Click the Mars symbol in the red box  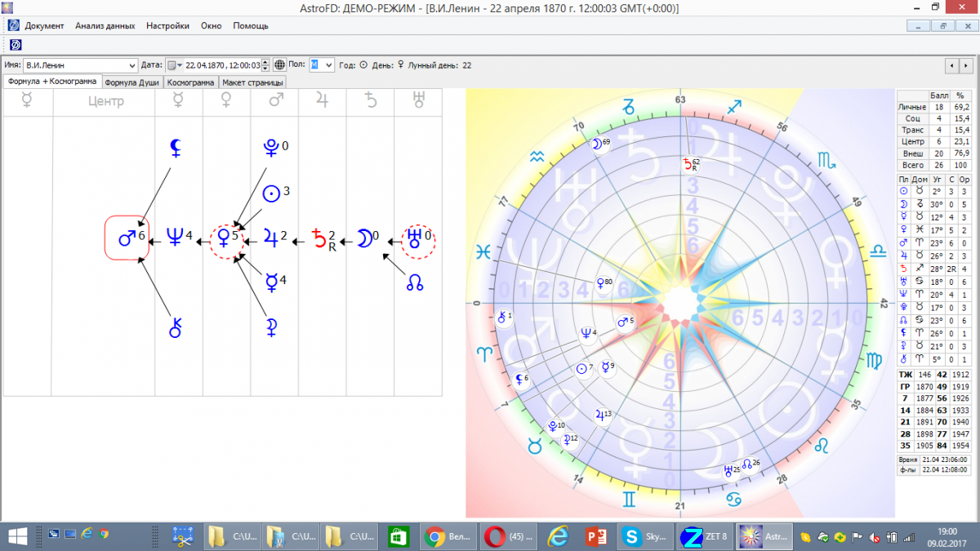tap(127, 238)
